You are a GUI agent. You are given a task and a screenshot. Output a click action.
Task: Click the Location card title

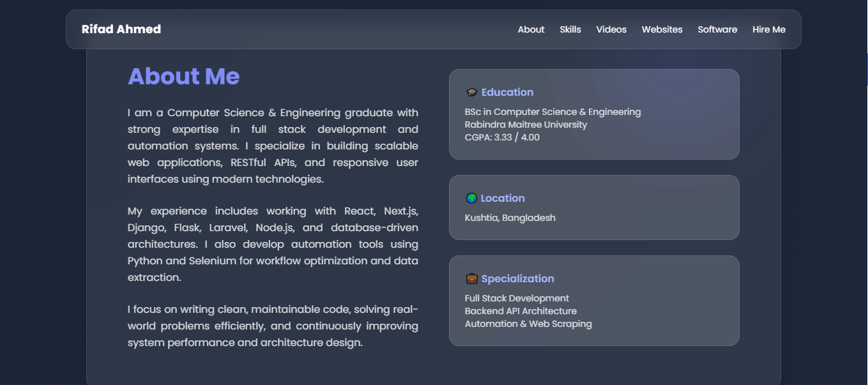[503, 199]
